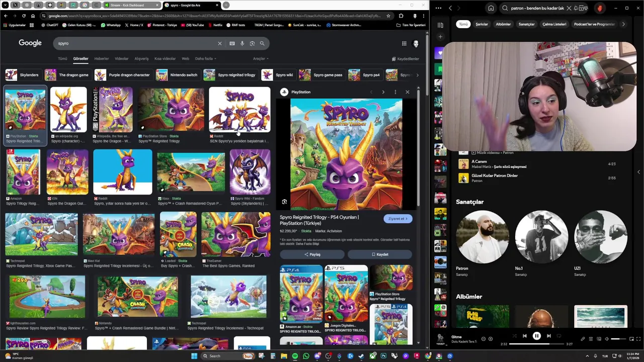Open the Tümü tab in Google results
The height and width of the screenshot is (362, 644).
[62, 59]
